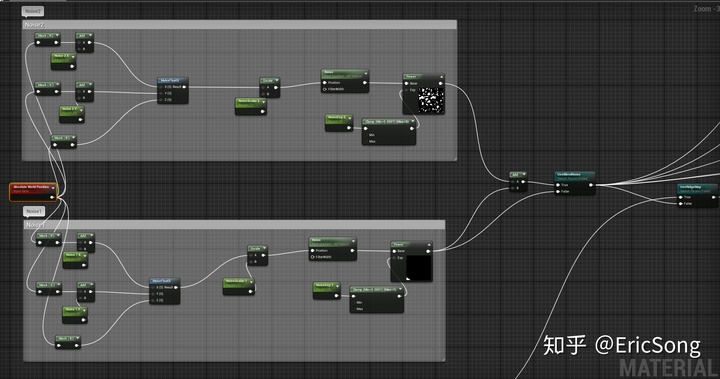Screen dimensions: 720x379
Task: Select Noise 1 X parameter node
Action: click(75, 260)
